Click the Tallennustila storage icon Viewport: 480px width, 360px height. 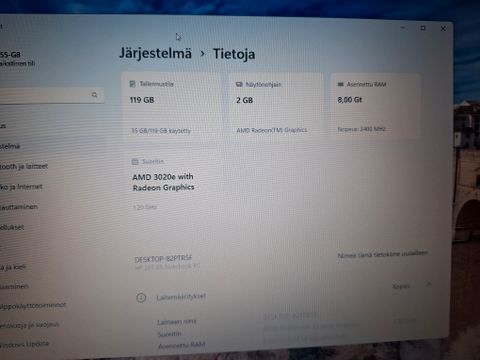[132, 84]
